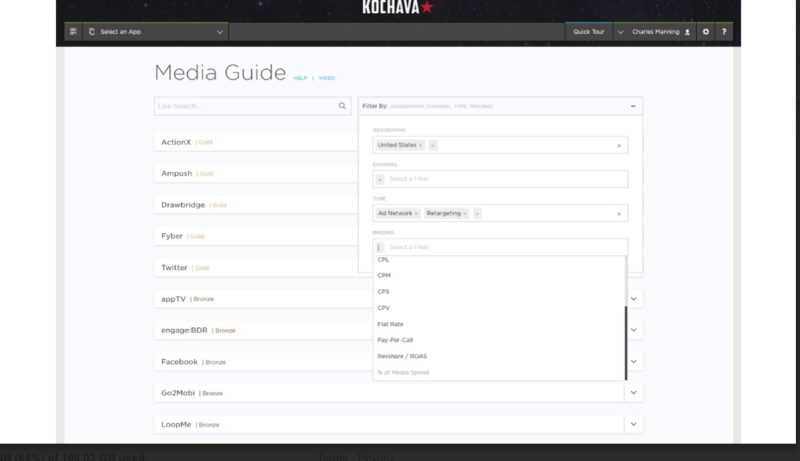Open the appTV network row
The width and height of the screenshot is (800, 461).
264,299
